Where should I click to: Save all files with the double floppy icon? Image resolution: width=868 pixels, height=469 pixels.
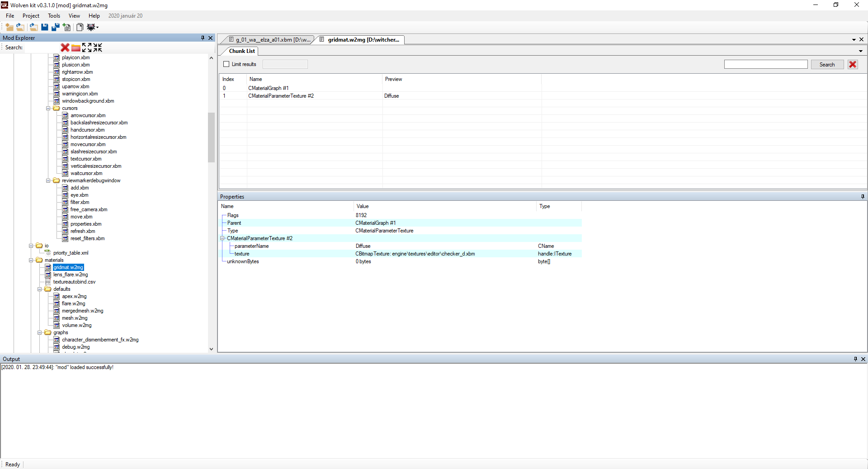coord(56,27)
